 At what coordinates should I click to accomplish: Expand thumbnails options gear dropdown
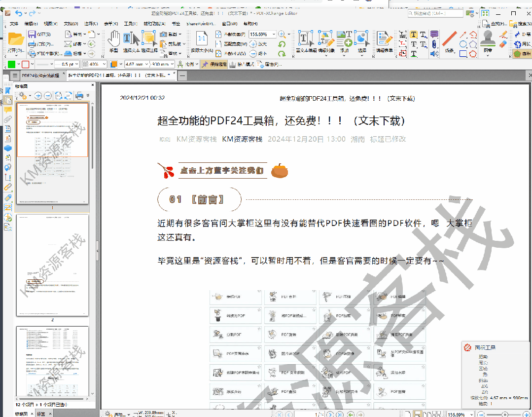coord(30,96)
